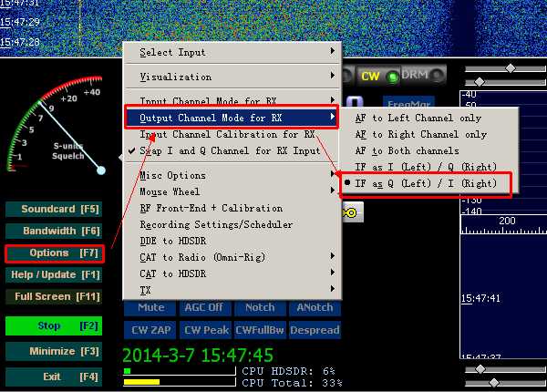Select AF to Right Channel only
Image resolution: width=547 pixels, height=392 pixels.
pyautogui.click(x=429, y=134)
